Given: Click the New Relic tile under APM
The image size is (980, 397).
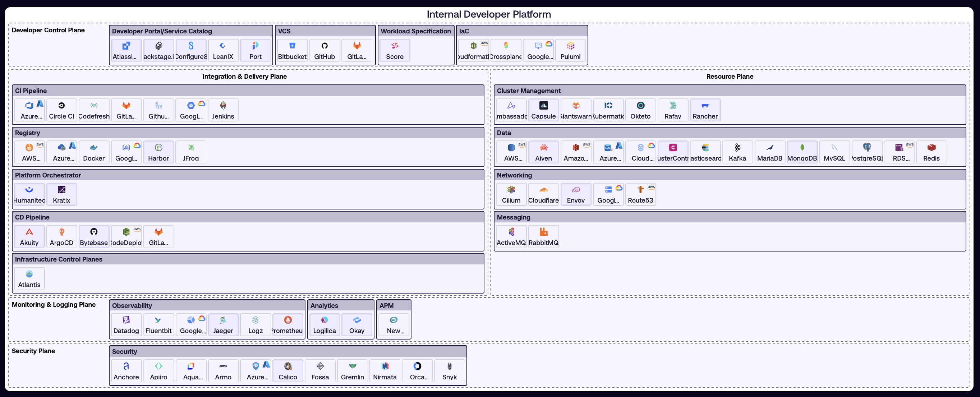Looking at the screenshot, I should click(x=394, y=325).
